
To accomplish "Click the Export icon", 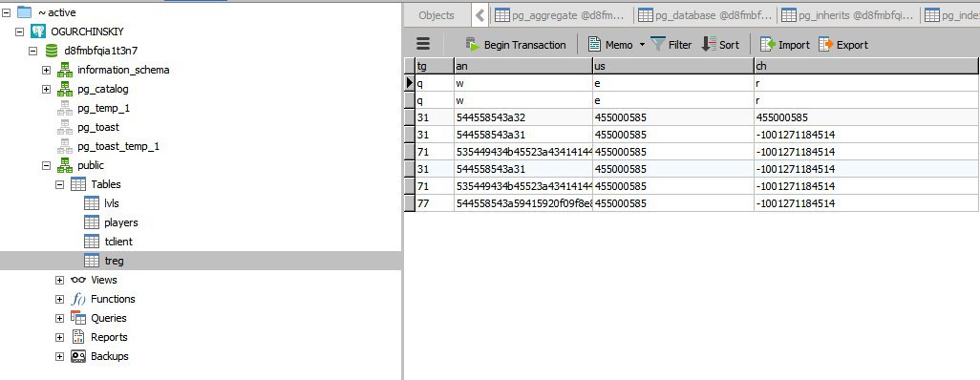I will pyautogui.click(x=825, y=44).
